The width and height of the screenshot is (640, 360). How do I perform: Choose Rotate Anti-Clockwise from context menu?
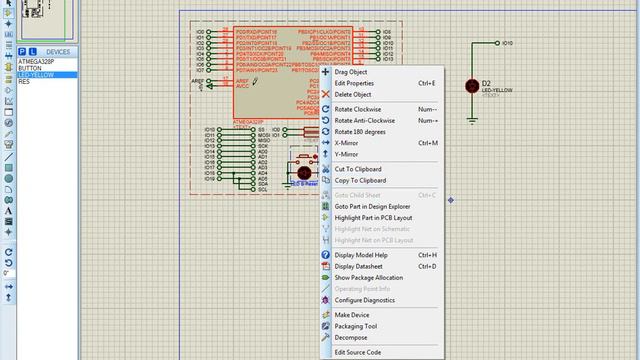382,121
